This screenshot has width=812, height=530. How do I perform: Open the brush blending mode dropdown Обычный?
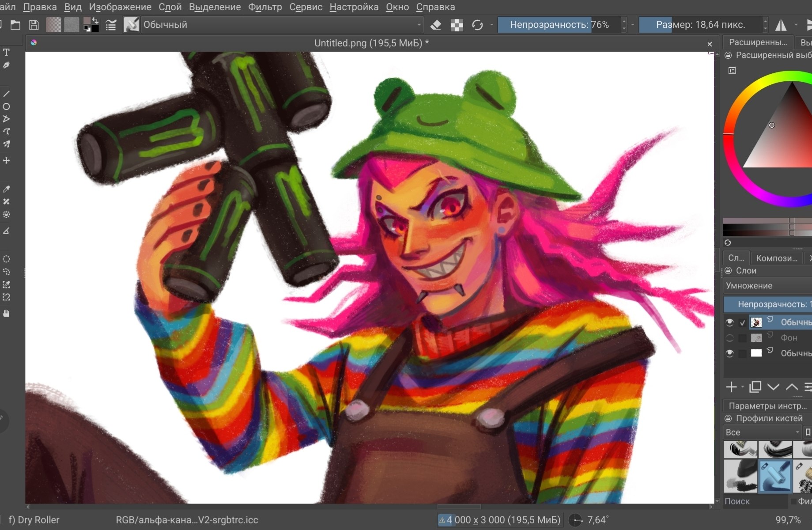pos(282,25)
